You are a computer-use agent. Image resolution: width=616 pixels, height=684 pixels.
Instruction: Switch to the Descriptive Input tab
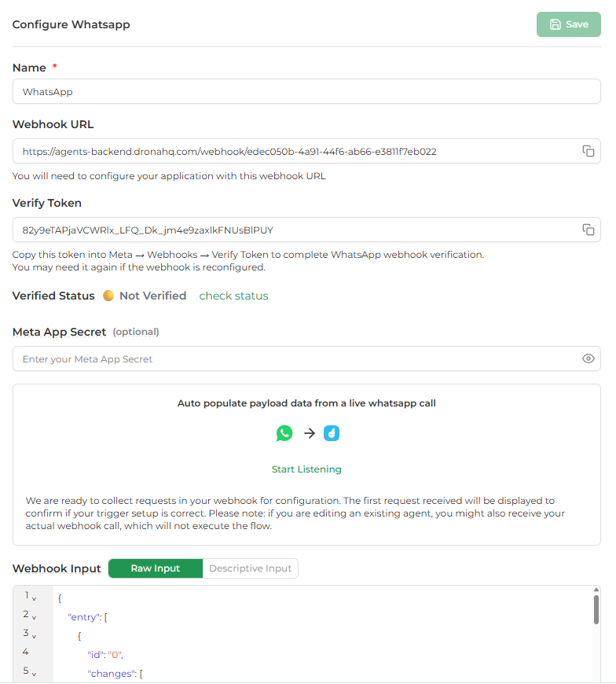click(252, 568)
